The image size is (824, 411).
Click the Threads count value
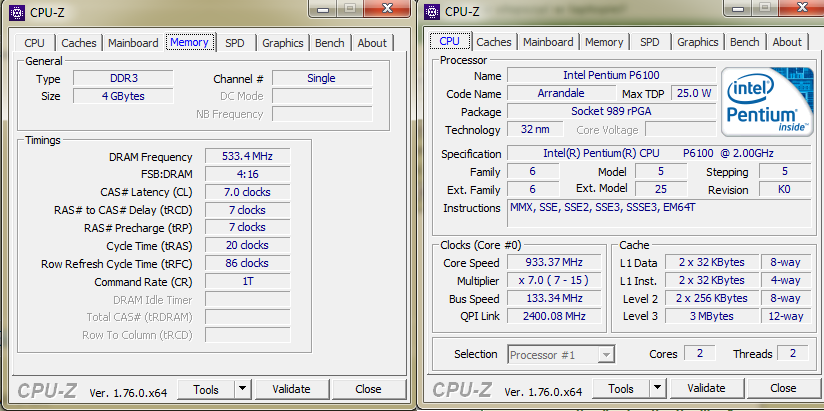793,354
